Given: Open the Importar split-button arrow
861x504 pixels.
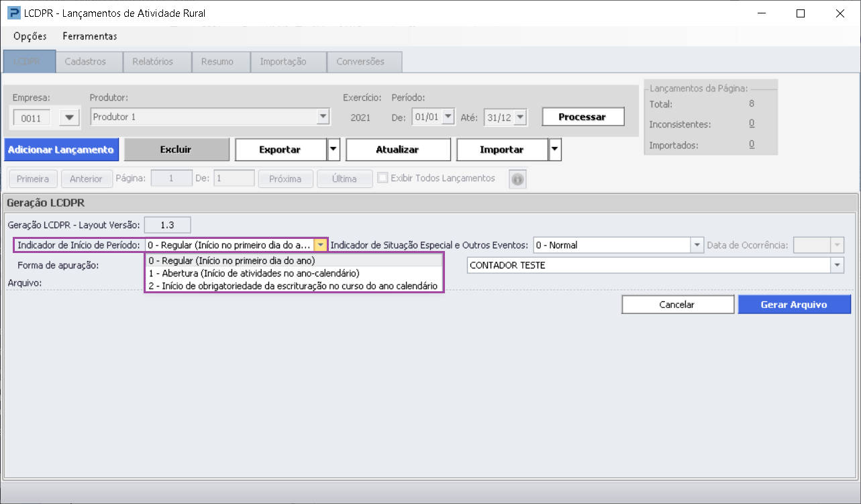Looking at the screenshot, I should click(555, 150).
